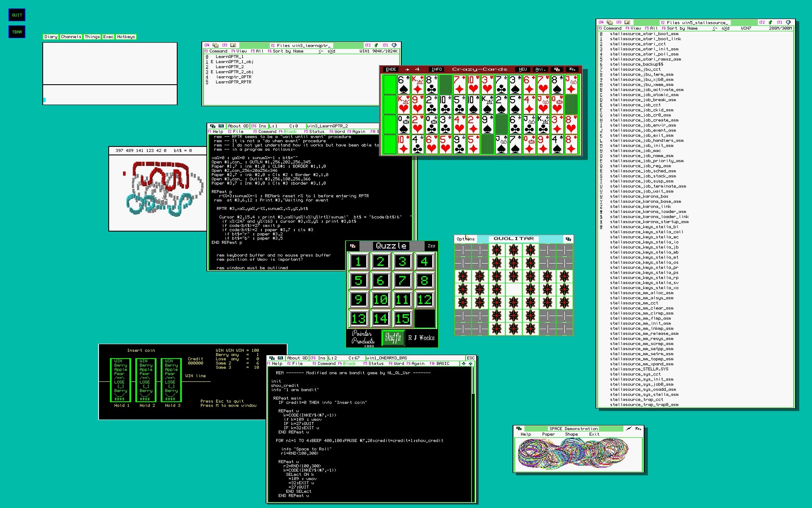Click resize icon in win1_ONEARM3_BAS editor

(280, 358)
